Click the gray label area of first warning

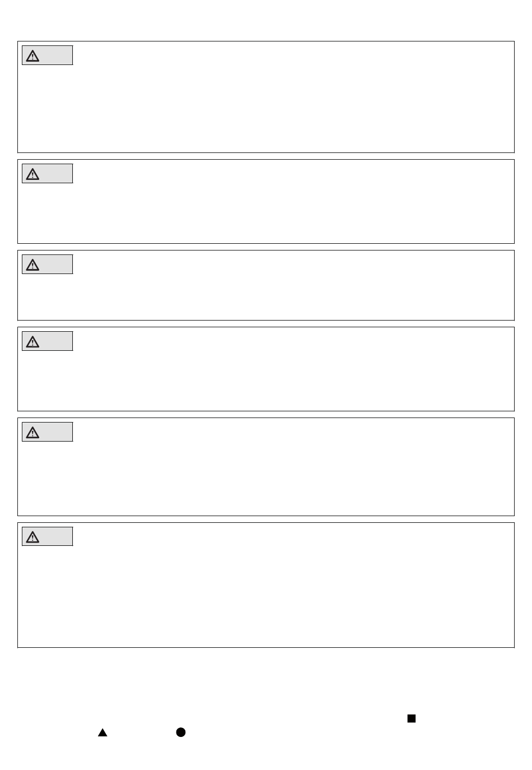(48, 55)
